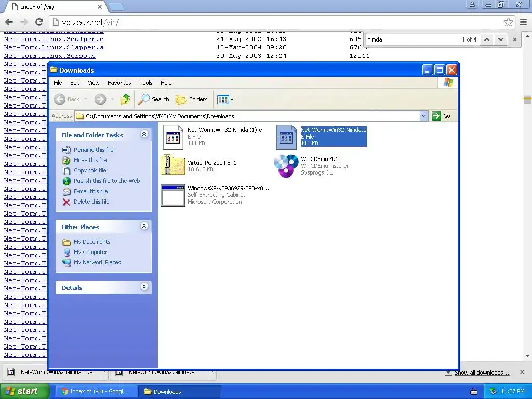
Task: Click Copy this file
Action: click(90, 170)
